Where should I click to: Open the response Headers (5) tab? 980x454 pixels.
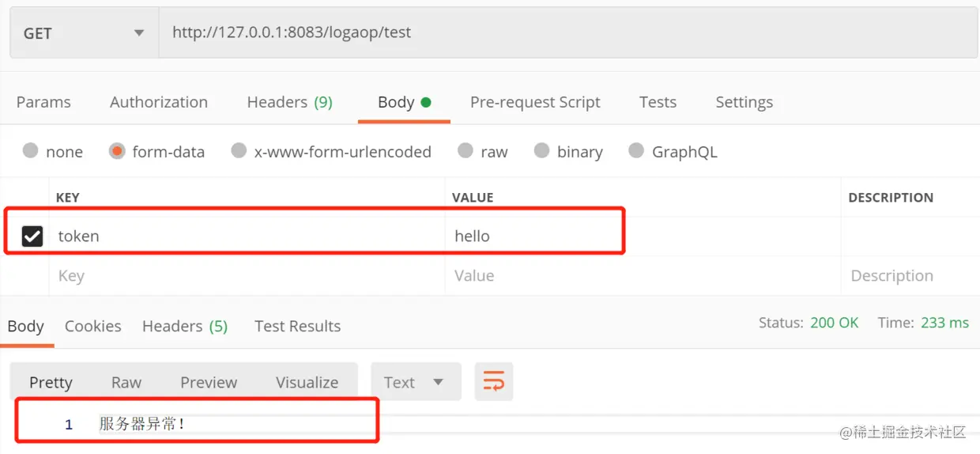(x=185, y=326)
